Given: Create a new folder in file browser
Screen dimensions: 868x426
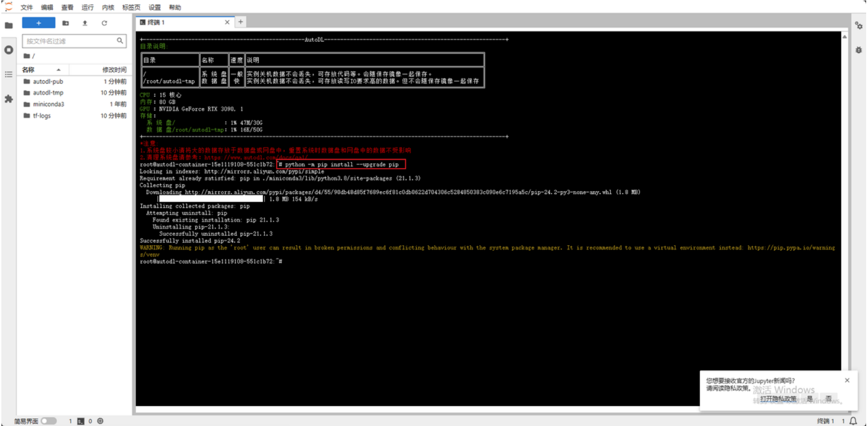Looking at the screenshot, I should click(x=66, y=23).
